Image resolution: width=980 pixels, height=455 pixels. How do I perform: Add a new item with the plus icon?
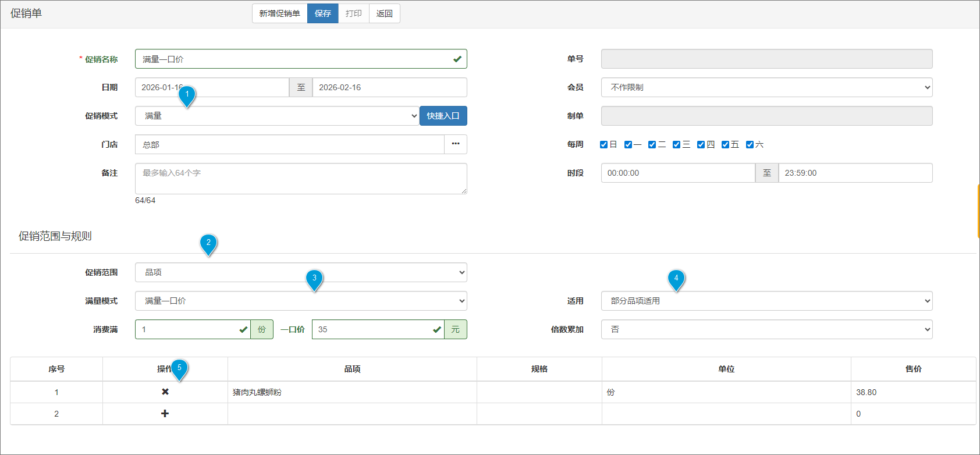[x=165, y=414]
